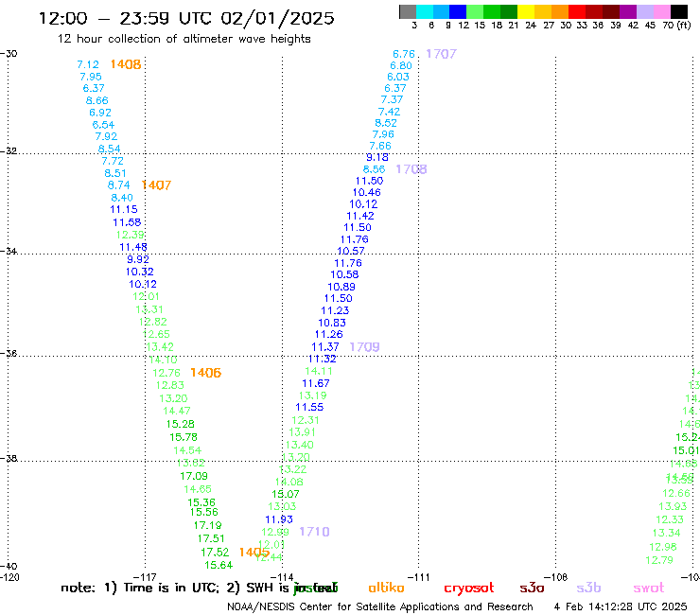700x615 pixels.
Task: Click the wave height value 15.01
Action: (x=686, y=450)
